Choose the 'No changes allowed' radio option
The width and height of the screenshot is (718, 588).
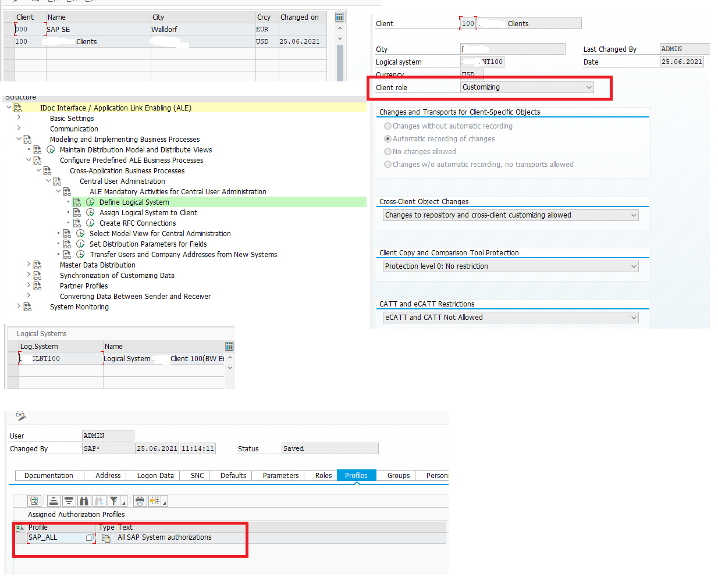pos(388,152)
